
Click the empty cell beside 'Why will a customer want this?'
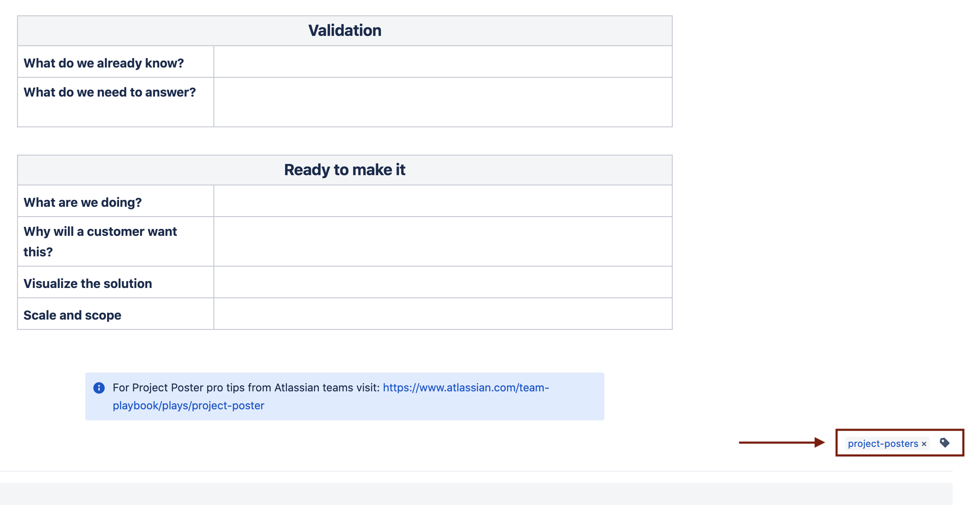[442, 241]
